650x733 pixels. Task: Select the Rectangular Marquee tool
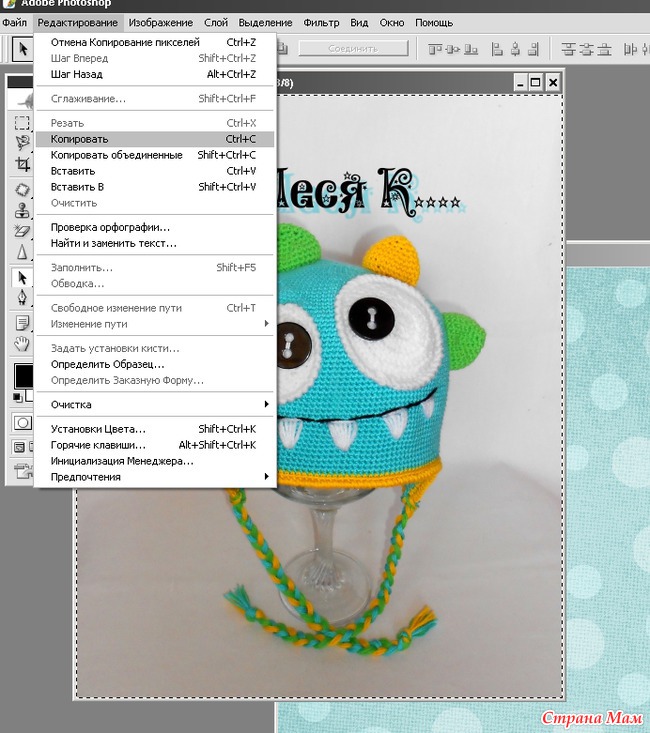22,124
